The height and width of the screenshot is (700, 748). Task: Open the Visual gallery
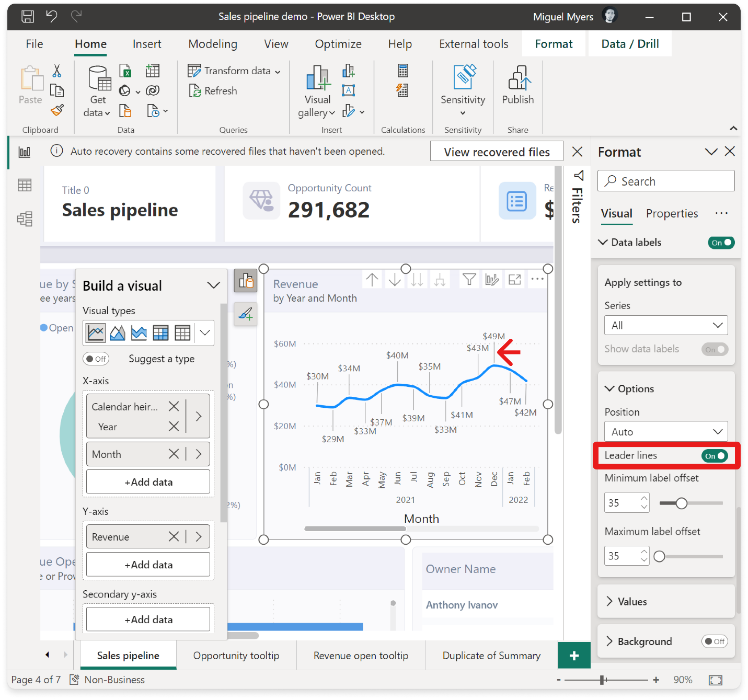tap(317, 91)
